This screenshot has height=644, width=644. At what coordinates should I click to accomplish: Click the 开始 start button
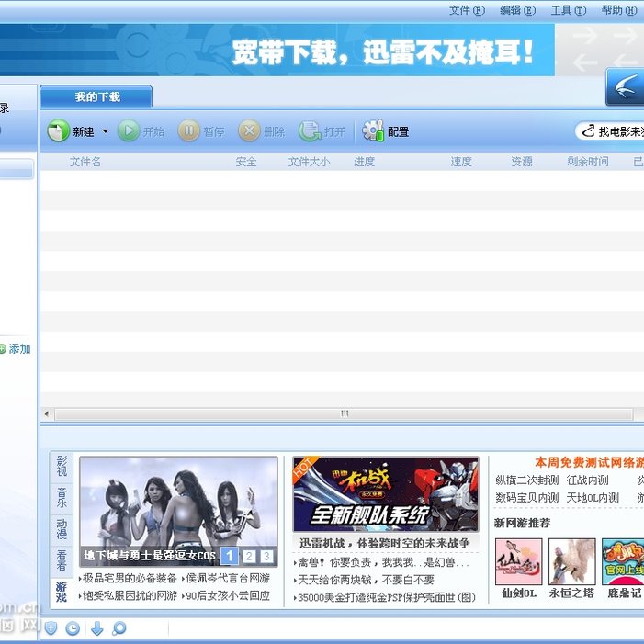point(141,131)
